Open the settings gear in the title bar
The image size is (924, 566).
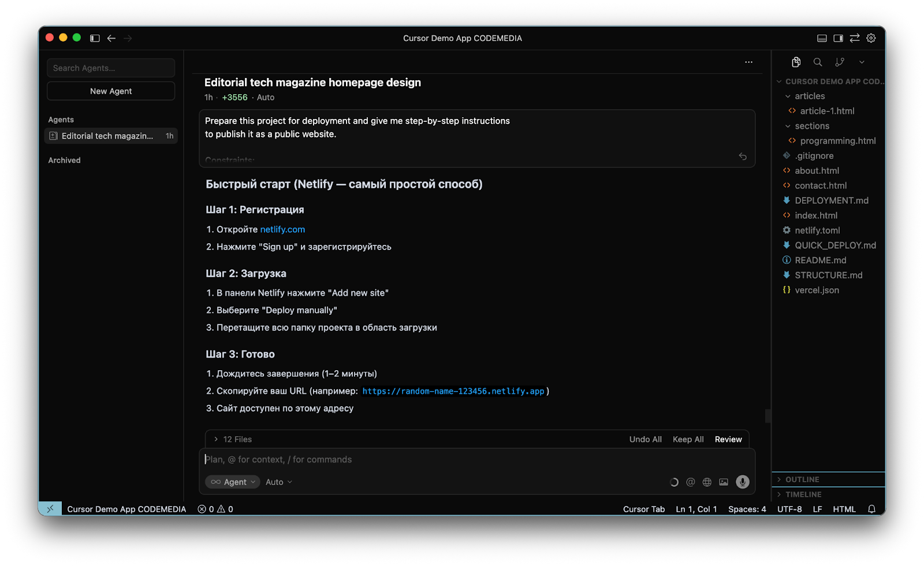click(871, 38)
